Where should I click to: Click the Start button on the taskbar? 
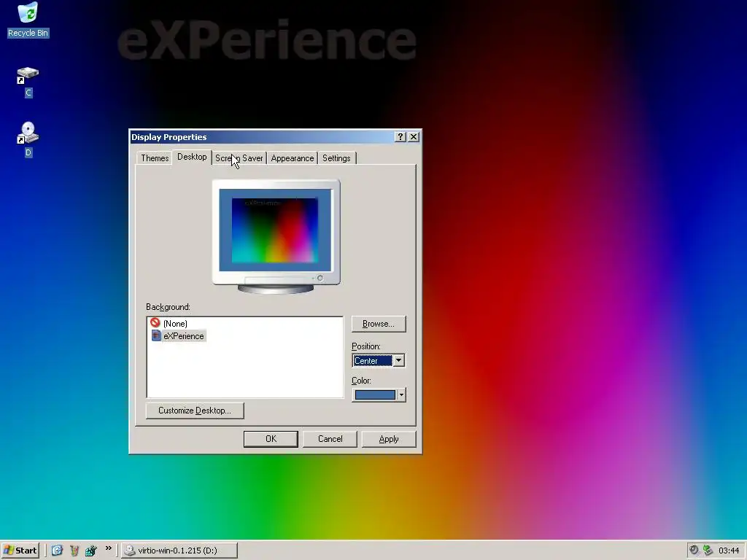tap(20, 550)
